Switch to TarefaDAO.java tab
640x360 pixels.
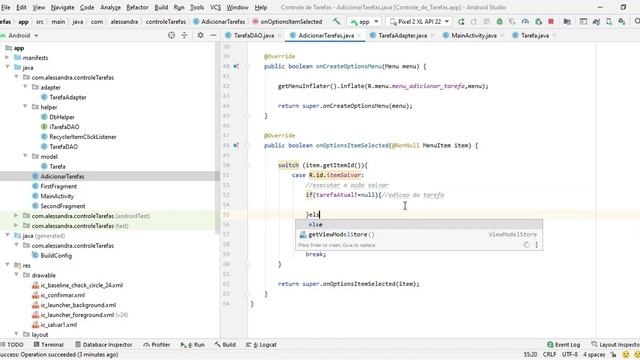[x=253, y=36]
